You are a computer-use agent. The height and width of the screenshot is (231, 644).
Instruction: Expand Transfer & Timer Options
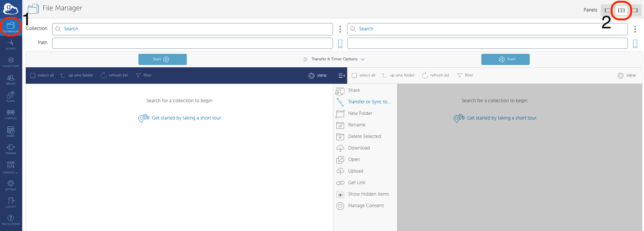[334, 59]
